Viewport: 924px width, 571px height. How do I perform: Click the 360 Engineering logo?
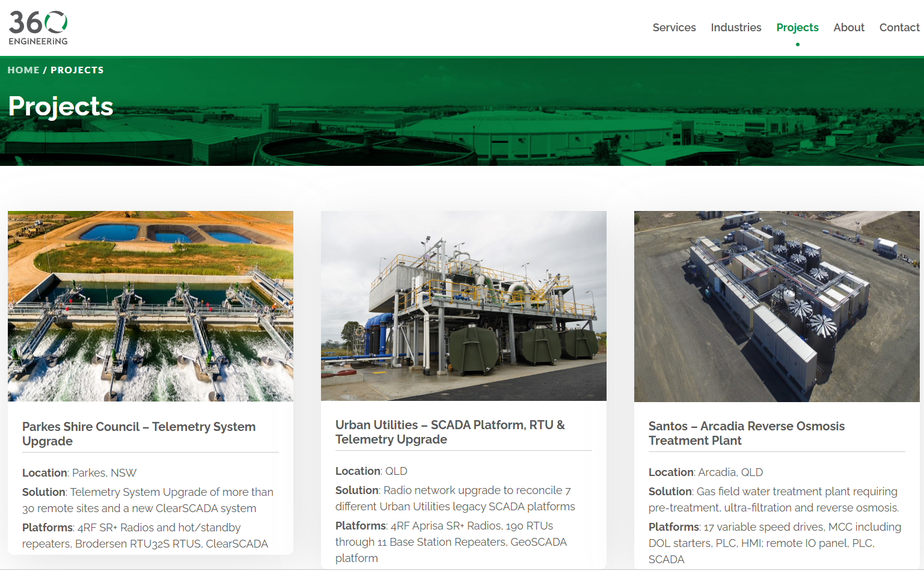[x=38, y=28]
